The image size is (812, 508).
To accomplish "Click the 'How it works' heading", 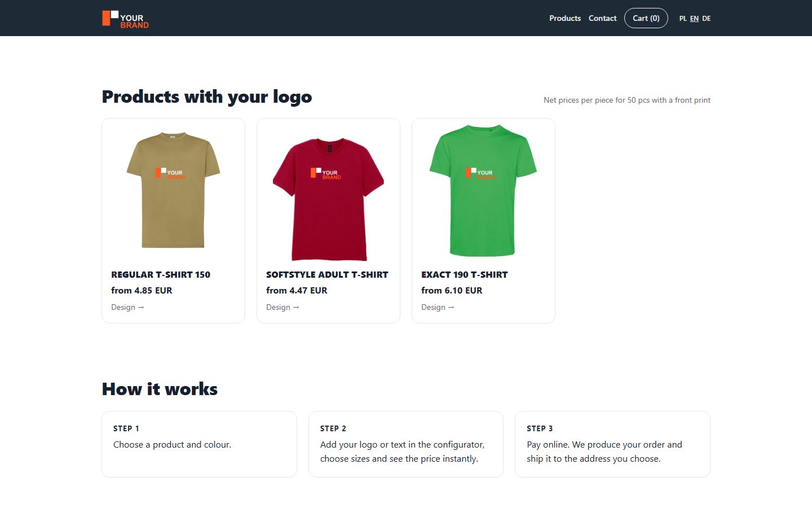I will (x=160, y=389).
